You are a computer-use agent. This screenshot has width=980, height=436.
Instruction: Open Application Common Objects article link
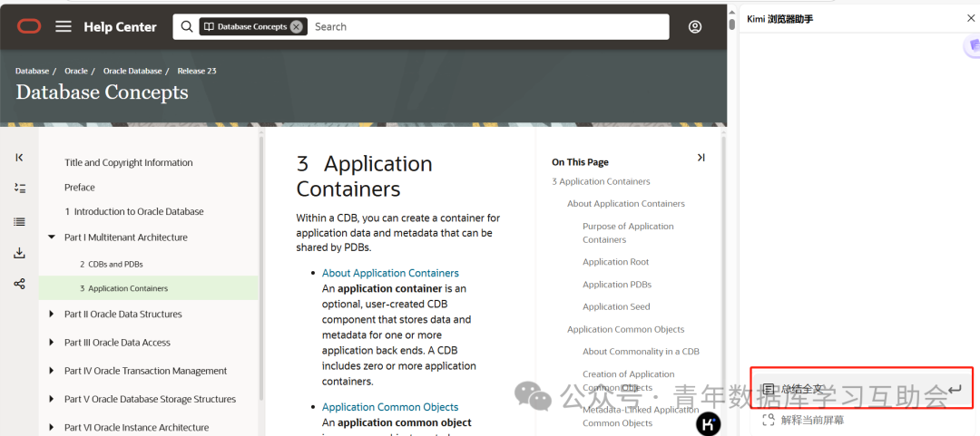pos(390,407)
